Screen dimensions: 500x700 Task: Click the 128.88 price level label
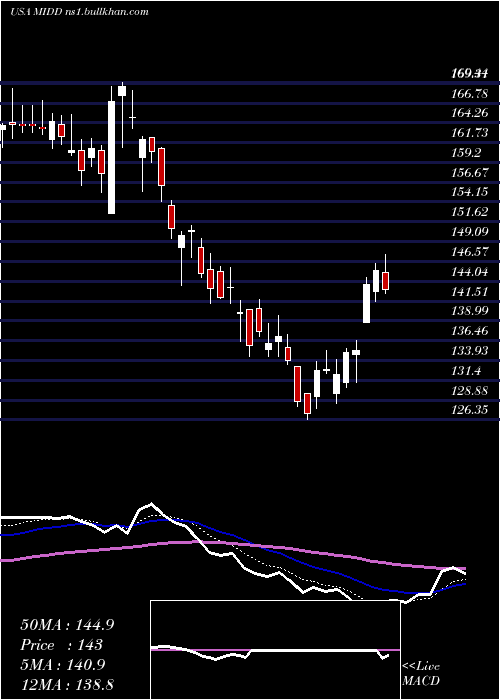coord(469,391)
